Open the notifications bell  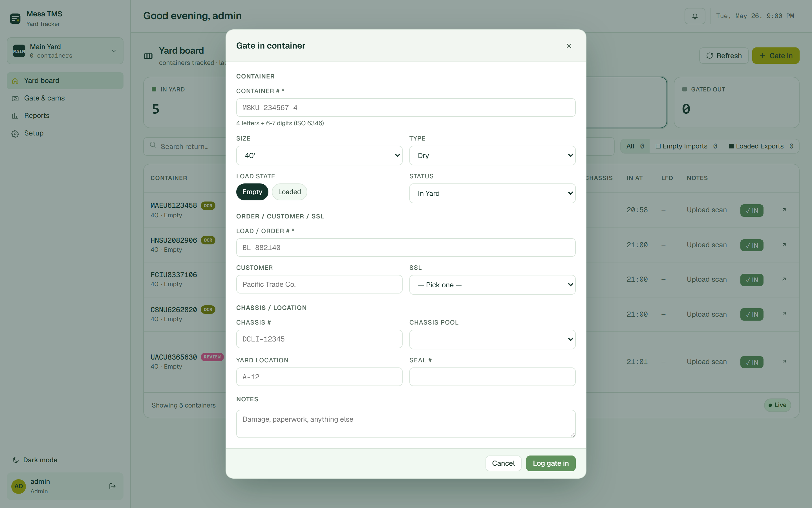695,16
